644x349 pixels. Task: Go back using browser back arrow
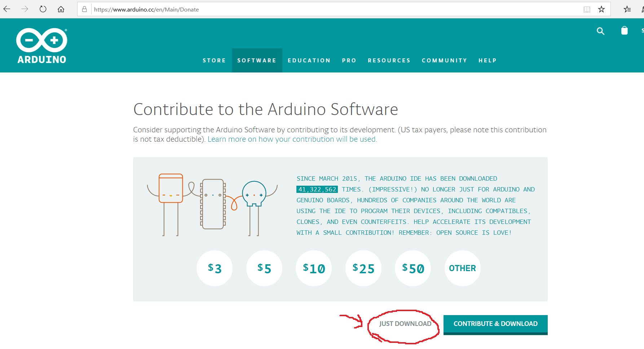(x=7, y=9)
